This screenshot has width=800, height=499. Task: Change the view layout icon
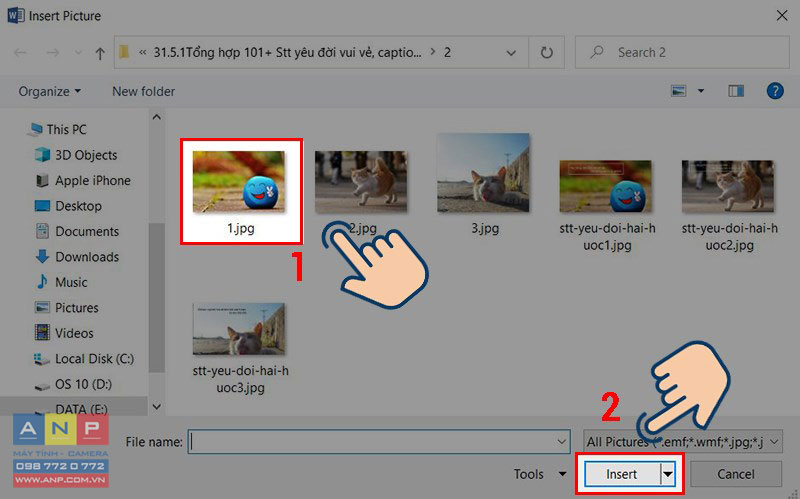point(678,91)
